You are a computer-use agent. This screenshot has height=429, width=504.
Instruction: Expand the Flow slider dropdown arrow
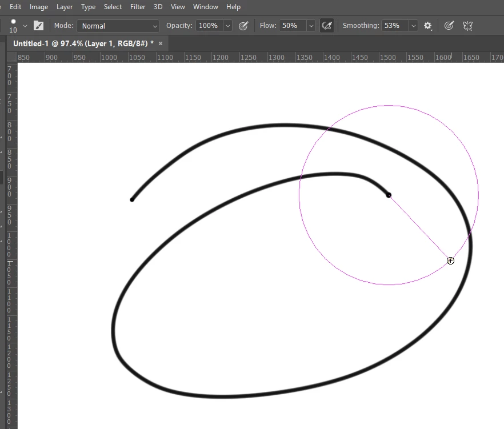311,26
